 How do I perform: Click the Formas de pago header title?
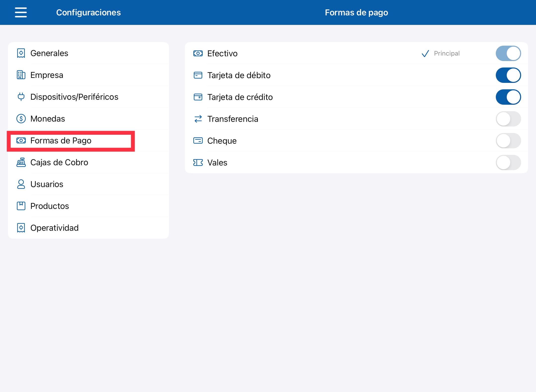pyautogui.click(x=356, y=12)
